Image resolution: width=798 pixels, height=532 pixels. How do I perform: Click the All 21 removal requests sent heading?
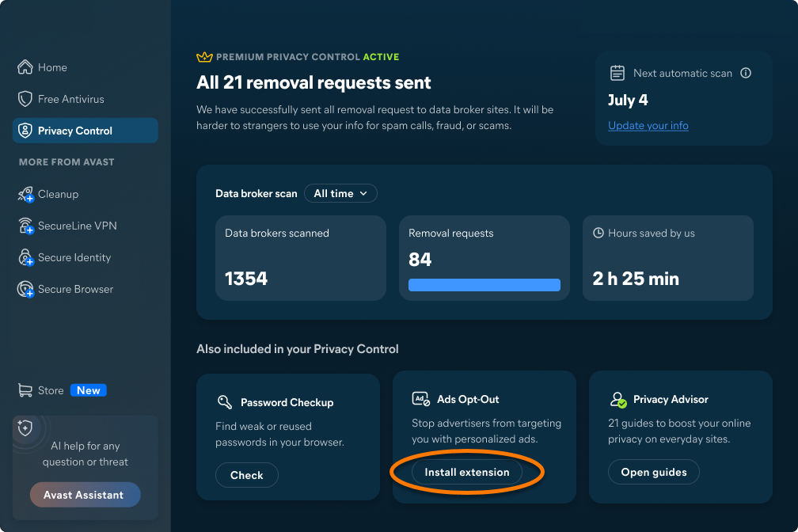[x=313, y=82]
